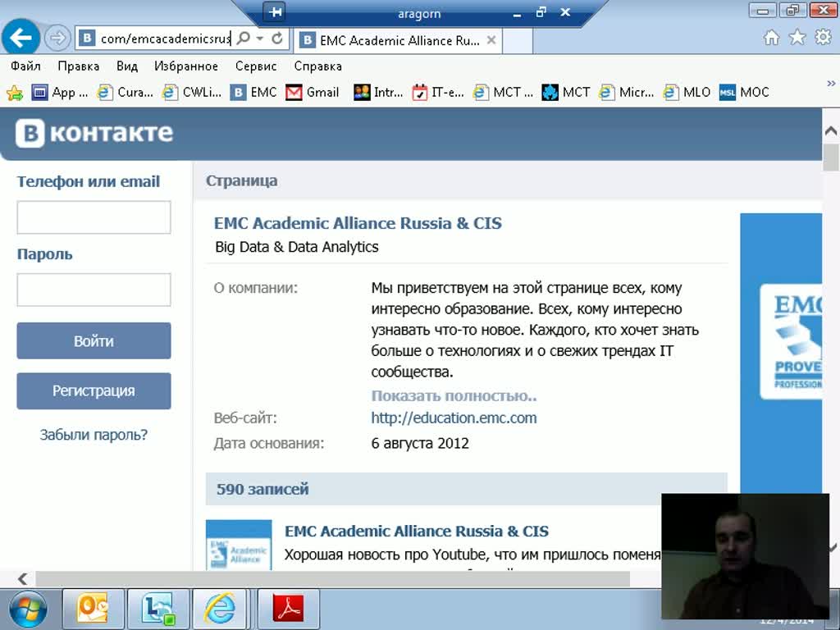The height and width of the screenshot is (630, 840).
Task: Open the Windows Start button
Action: (28, 609)
